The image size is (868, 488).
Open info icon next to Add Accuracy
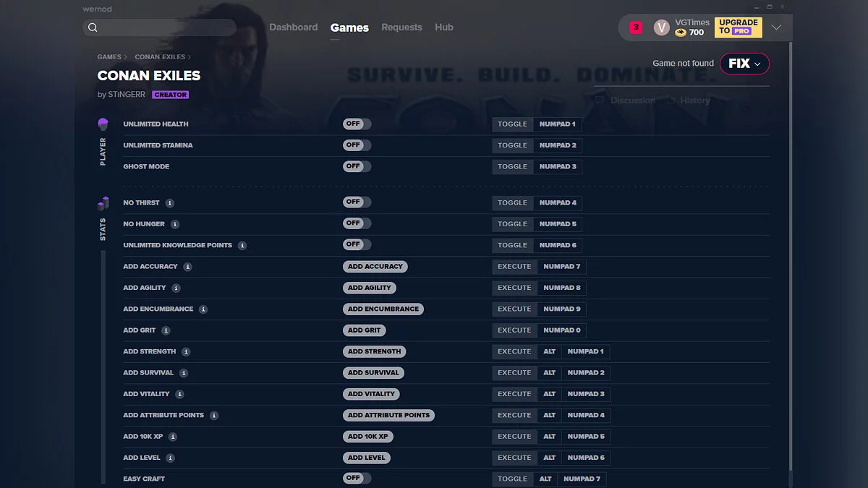[188, 267]
